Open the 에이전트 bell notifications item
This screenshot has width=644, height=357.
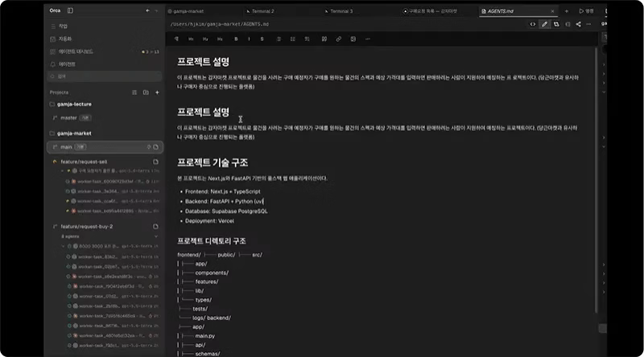(63, 64)
